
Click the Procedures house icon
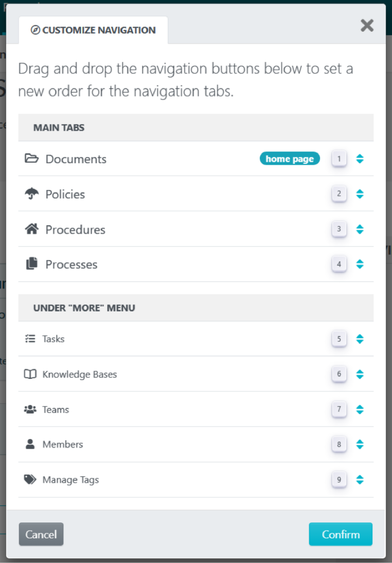click(x=32, y=229)
